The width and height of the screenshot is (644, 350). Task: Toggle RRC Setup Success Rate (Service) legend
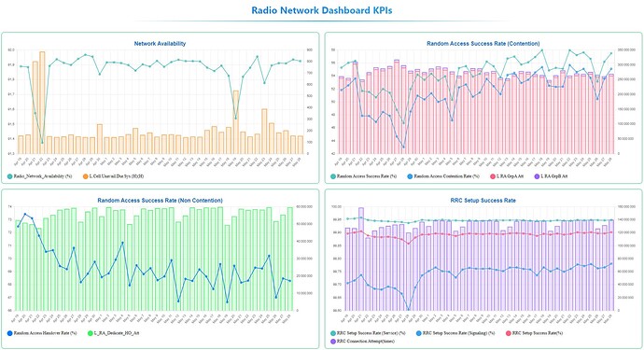368,333
